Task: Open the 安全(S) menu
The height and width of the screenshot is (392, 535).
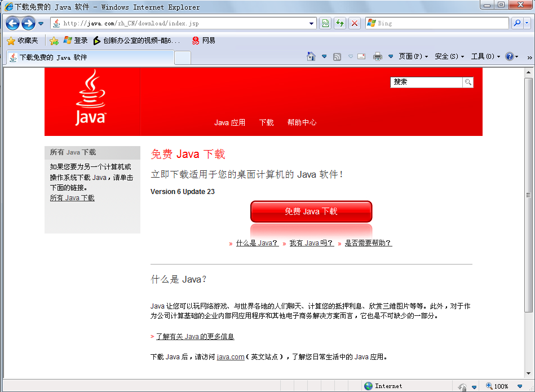Action: (x=449, y=56)
